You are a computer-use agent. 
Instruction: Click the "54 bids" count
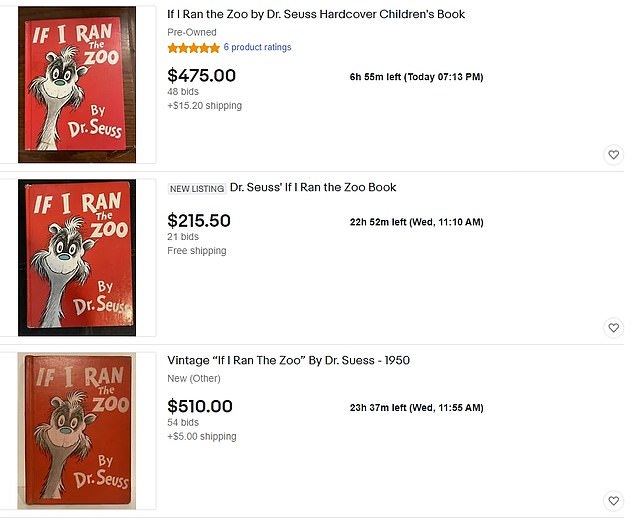183,423
